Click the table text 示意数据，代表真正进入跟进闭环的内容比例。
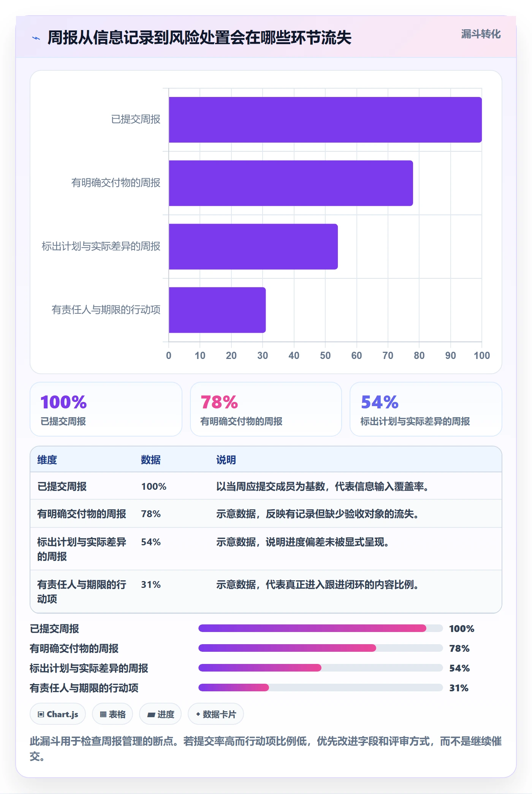 (318, 584)
